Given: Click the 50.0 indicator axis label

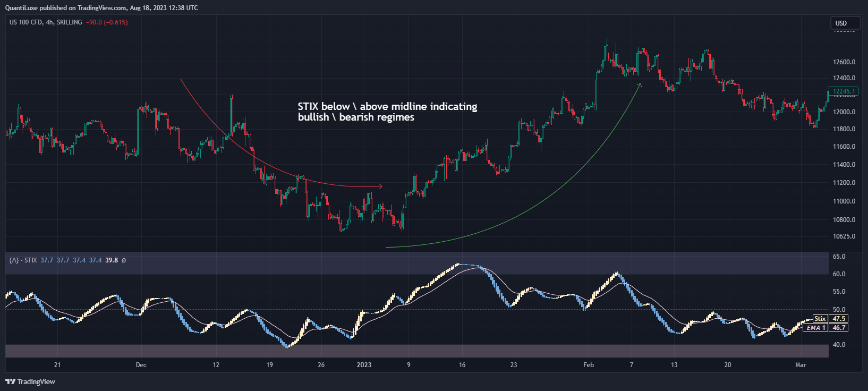Looking at the screenshot, I should (839, 310).
